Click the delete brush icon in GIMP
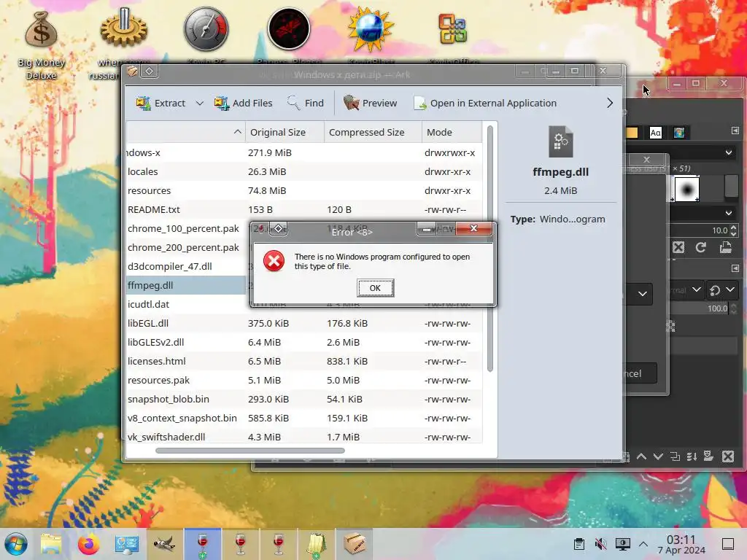Screen dimensions: 747x560 click(678, 248)
